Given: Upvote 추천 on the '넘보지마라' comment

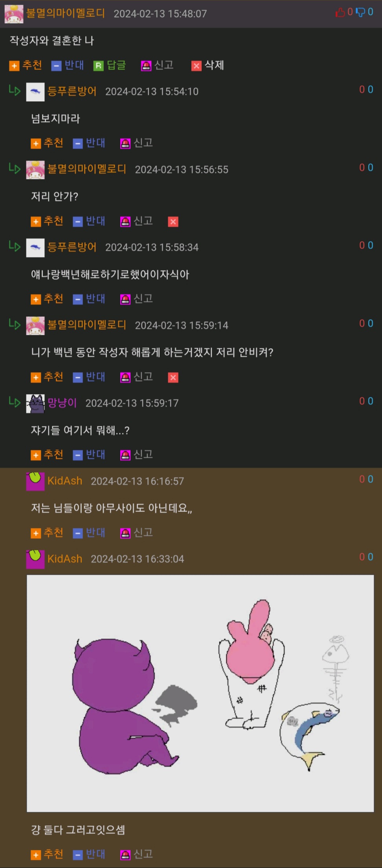Looking at the screenshot, I should pos(47,143).
